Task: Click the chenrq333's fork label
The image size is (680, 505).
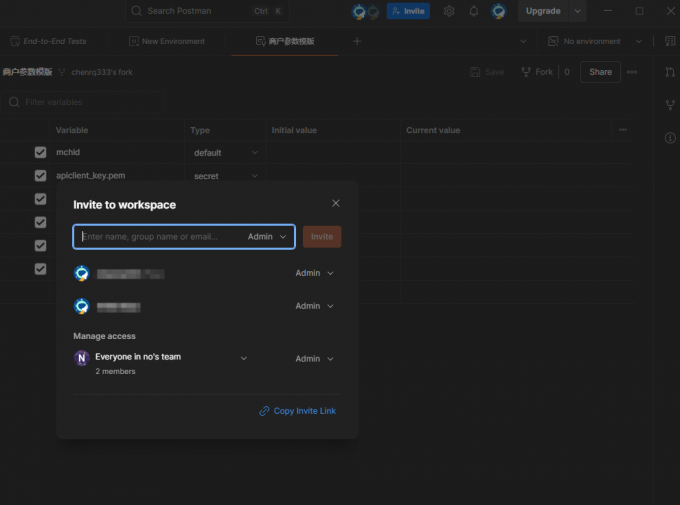Action: [102, 72]
